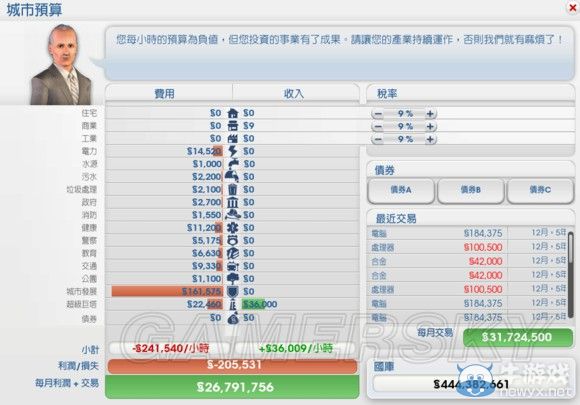Click the red §-205,531 profit/loss bar
Screen dimensions: 580x405
(232, 365)
